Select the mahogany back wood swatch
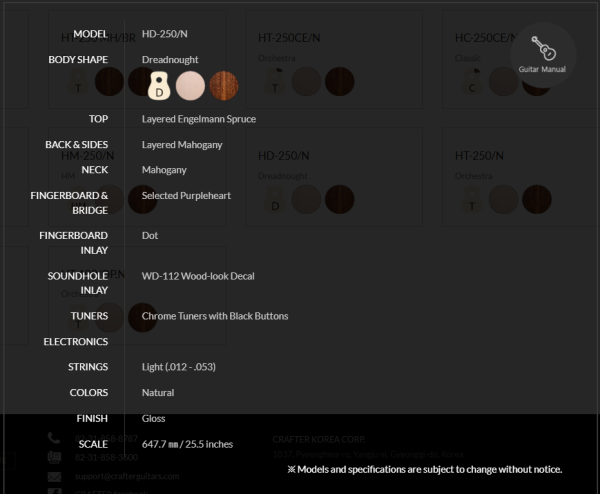600x494 pixels. 224,86
